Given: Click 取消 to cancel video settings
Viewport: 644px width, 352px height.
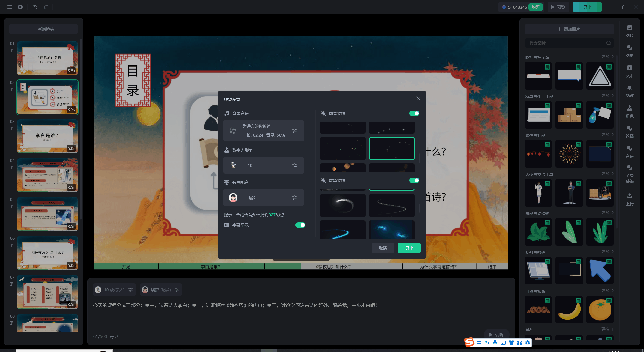Looking at the screenshot, I should [383, 248].
